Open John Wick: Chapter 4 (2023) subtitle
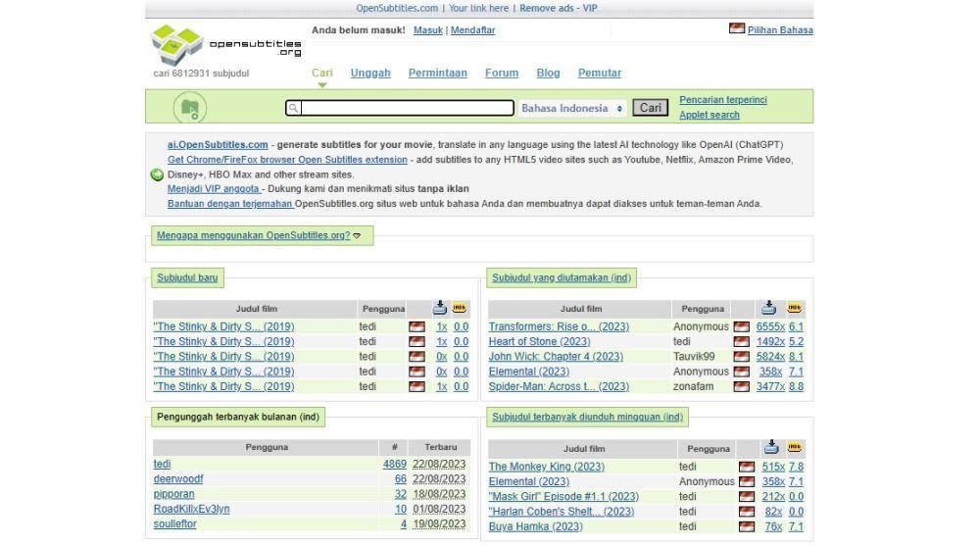This screenshot has height=546, width=980. (556, 357)
